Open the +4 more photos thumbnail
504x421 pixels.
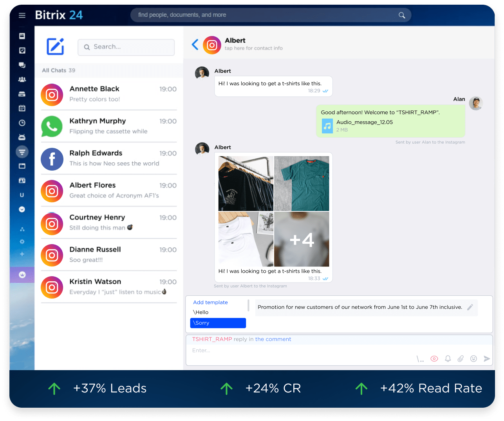point(302,239)
